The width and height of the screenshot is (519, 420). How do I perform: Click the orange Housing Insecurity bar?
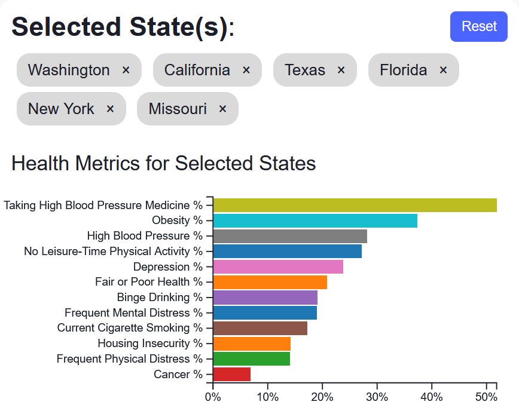[x=251, y=344]
